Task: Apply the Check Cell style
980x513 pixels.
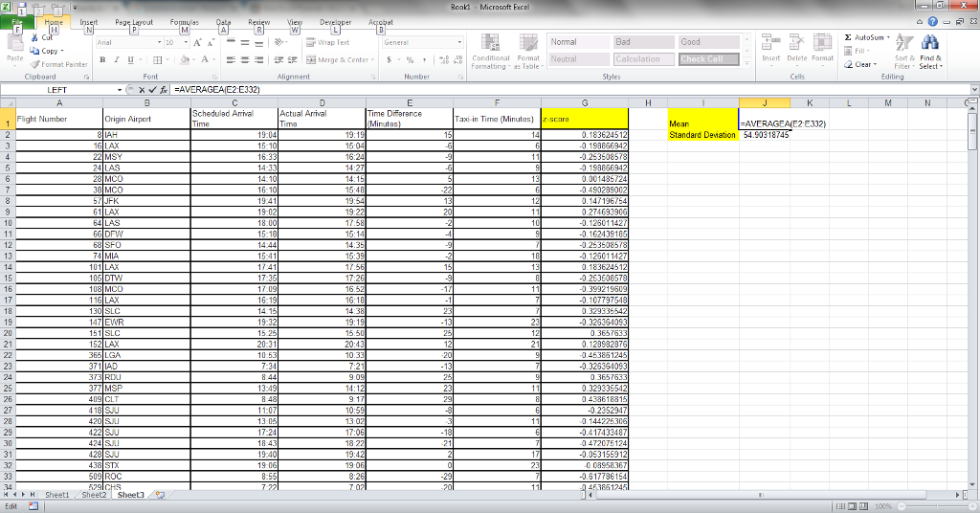Action: click(x=709, y=59)
